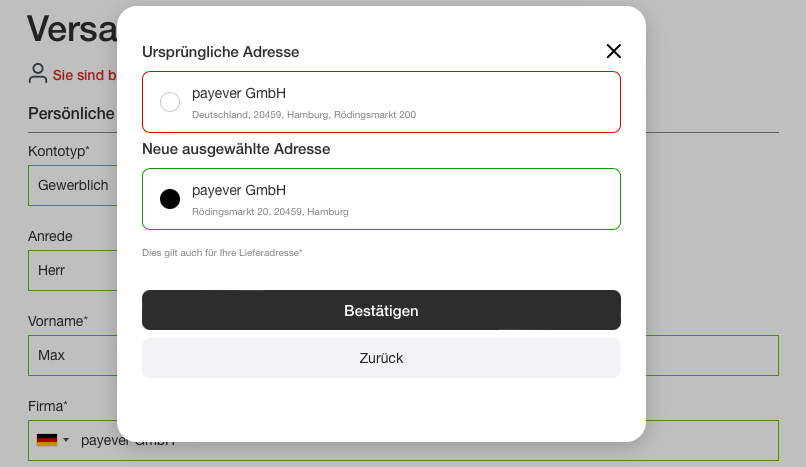Open the red 'Sie sind b…' link
Screen dimensions: 806x467
coord(84,75)
